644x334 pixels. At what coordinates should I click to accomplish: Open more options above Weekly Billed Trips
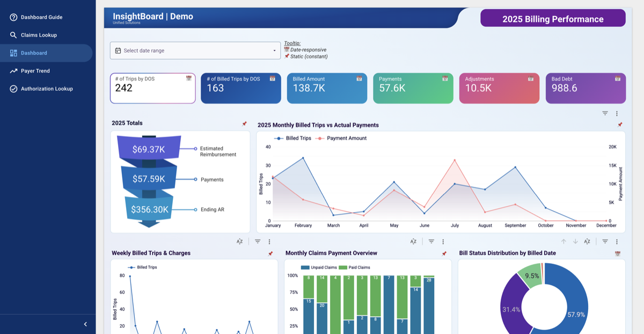click(x=269, y=242)
